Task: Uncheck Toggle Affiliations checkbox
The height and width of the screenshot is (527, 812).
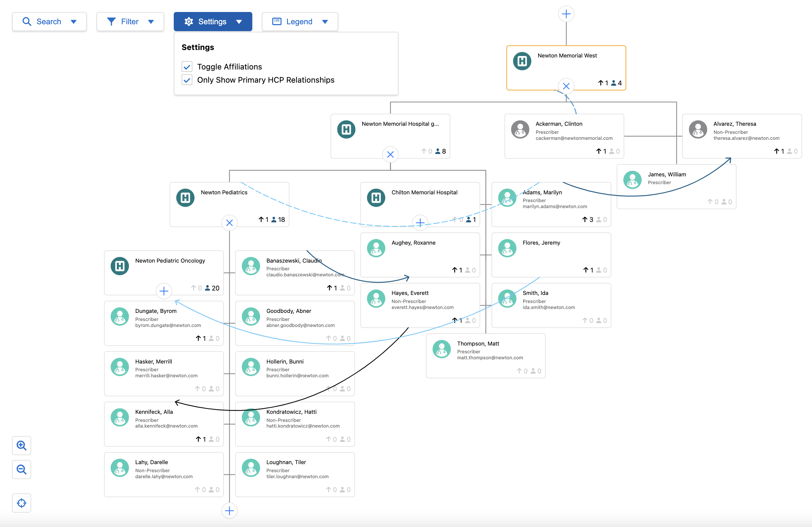Action: 187,67
